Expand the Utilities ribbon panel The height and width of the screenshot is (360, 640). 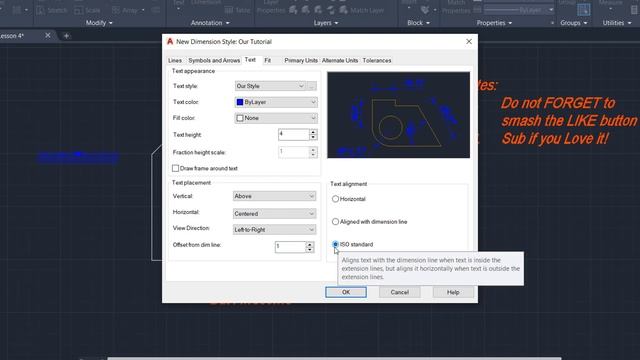[616, 23]
